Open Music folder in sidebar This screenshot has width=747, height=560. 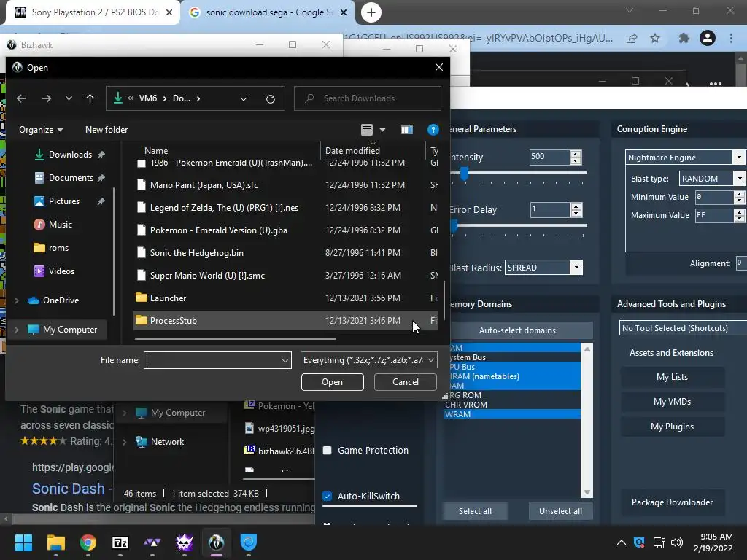pyautogui.click(x=60, y=225)
